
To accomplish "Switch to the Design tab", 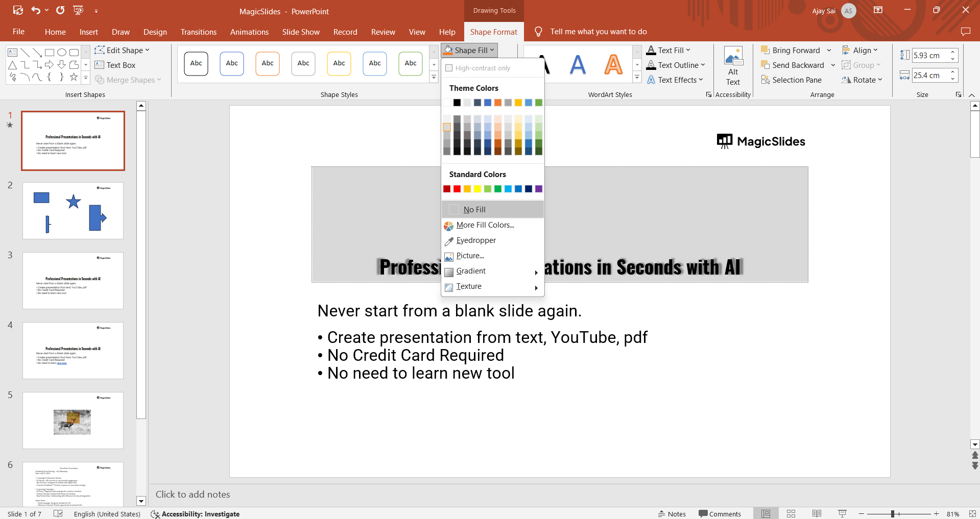I will coord(155,32).
